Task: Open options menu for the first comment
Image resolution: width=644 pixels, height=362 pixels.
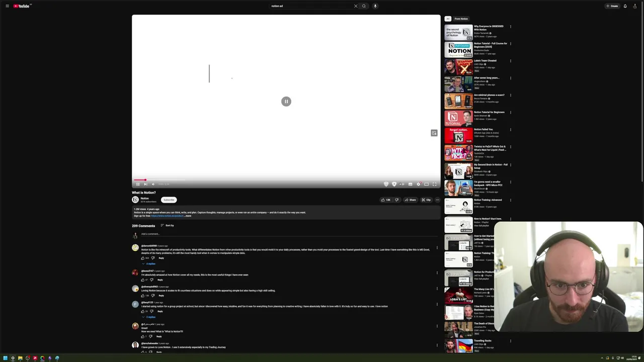Action: pos(437,247)
